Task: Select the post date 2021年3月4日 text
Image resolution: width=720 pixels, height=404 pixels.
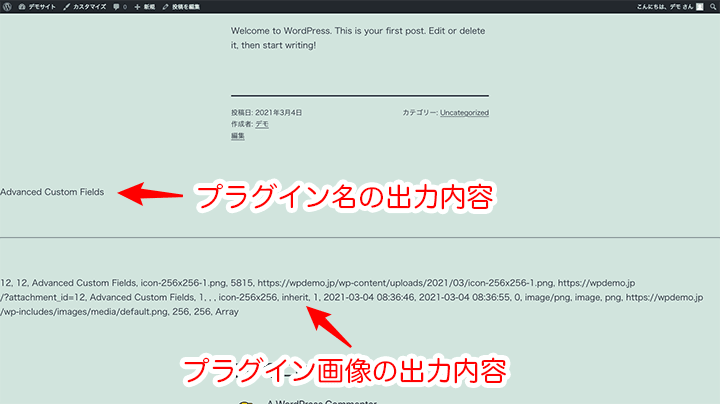Action: coord(278,112)
